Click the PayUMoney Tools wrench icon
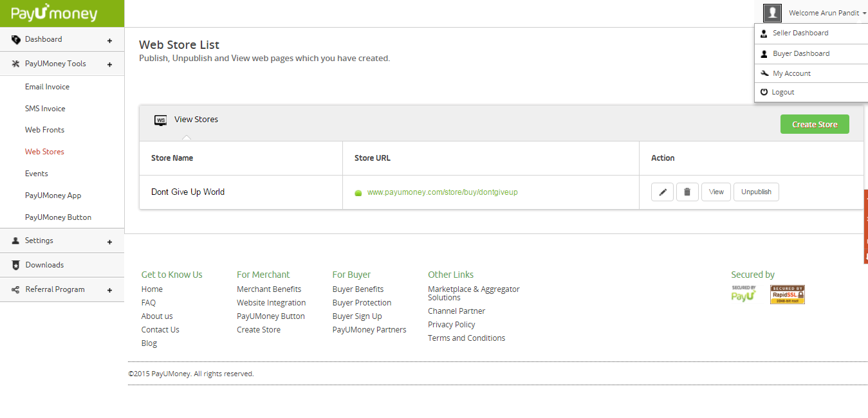 tap(16, 64)
